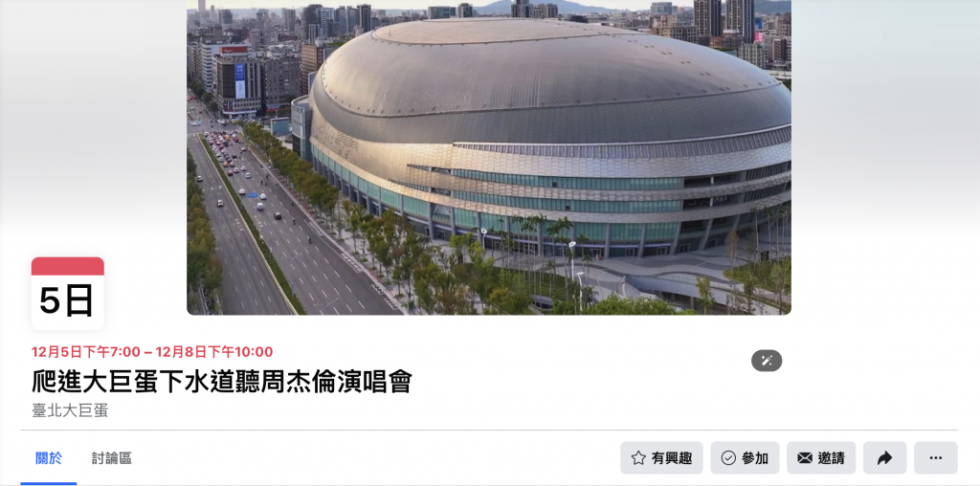Screen dimensions: 980x486
Task: Select the 關於 tab
Action: click(x=49, y=458)
